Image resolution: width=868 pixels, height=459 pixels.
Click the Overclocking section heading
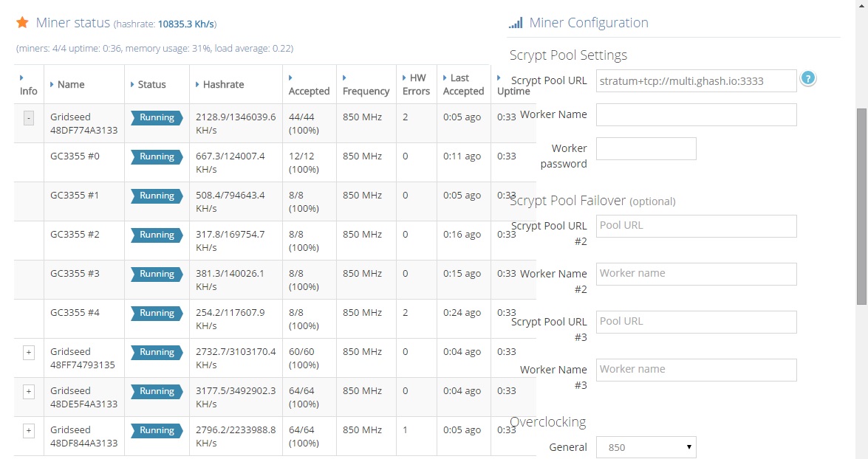pyautogui.click(x=547, y=422)
